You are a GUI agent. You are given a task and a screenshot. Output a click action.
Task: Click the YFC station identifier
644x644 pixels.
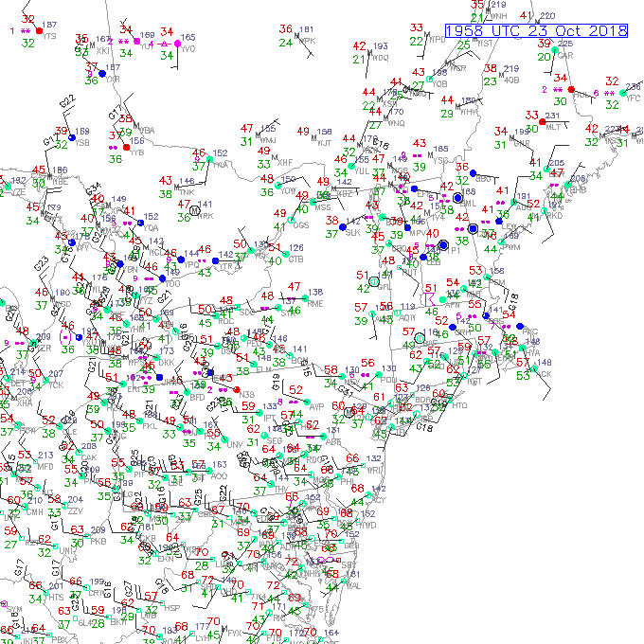[x=634, y=98]
